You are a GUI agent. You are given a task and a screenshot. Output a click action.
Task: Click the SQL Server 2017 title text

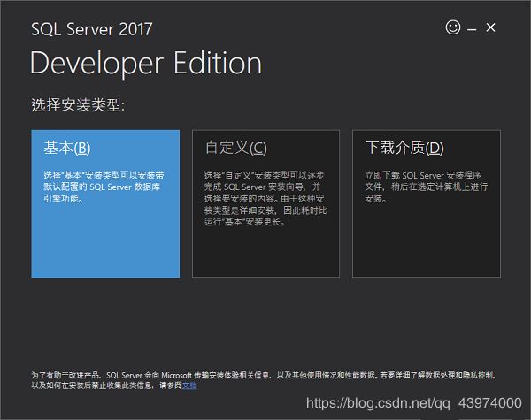pyautogui.click(x=92, y=29)
